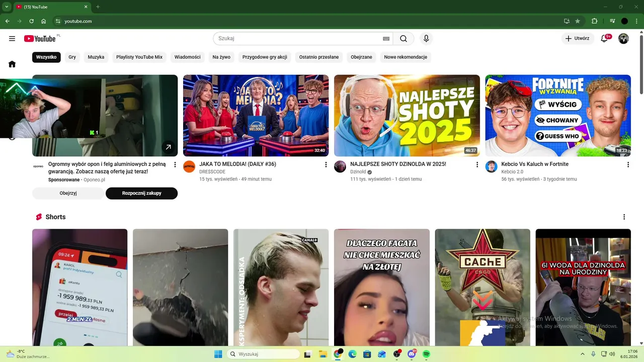Open the Dlaczego Fagata short
Viewport: 644px width, 362px height.
(382, 288)
